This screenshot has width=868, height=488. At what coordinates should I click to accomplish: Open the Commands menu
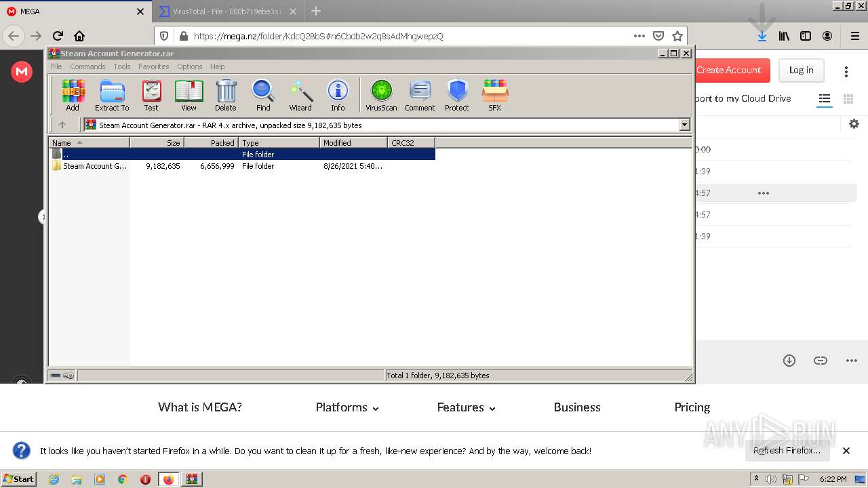(87, 66)
